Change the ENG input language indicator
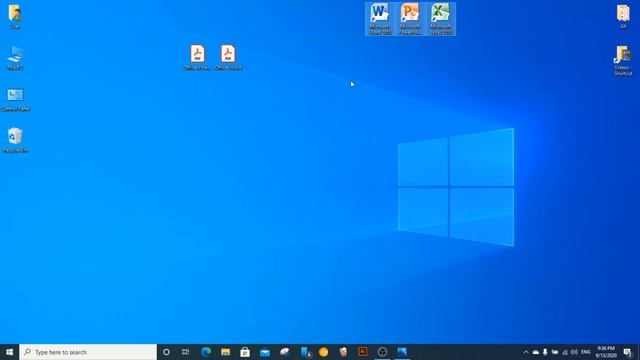 click(x=586, y=352)
